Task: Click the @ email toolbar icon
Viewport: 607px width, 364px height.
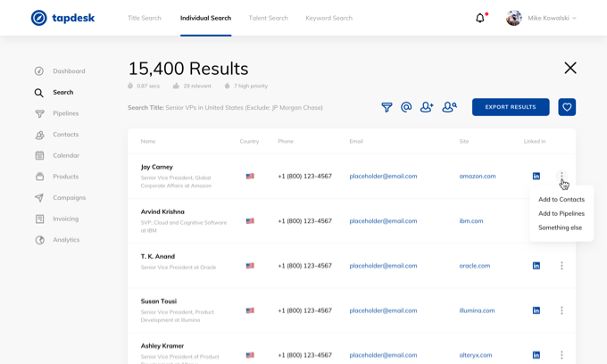Action: click(x=406, y=107)
